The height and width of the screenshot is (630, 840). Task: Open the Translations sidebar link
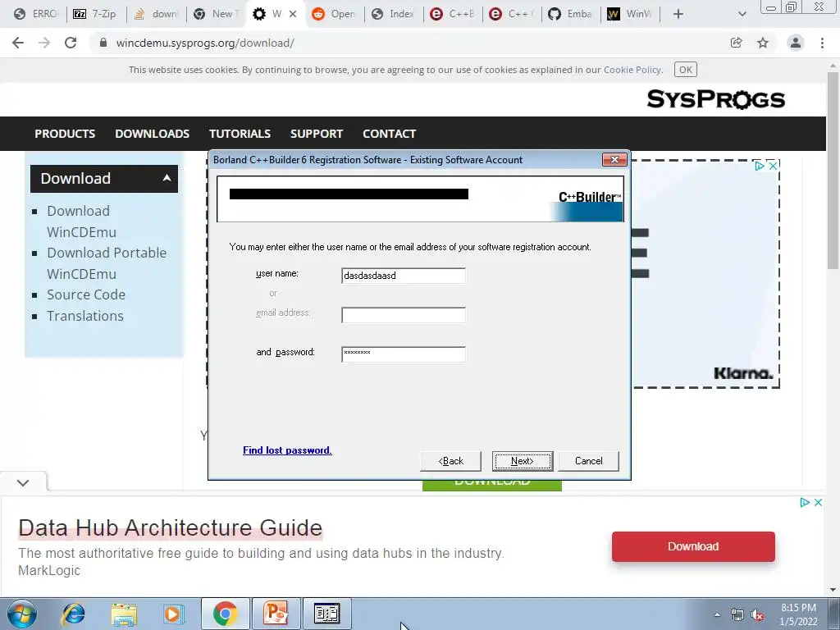coord(84,316)
